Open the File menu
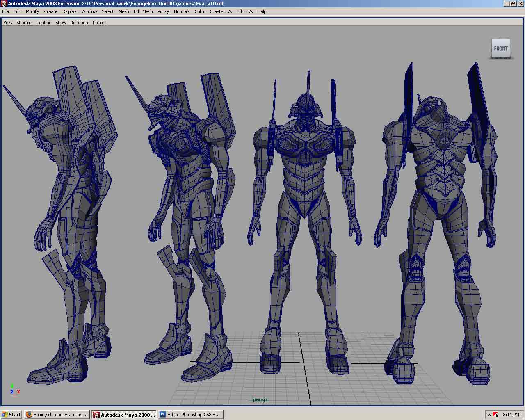This screenshot has width=525, height=420. 5,11
